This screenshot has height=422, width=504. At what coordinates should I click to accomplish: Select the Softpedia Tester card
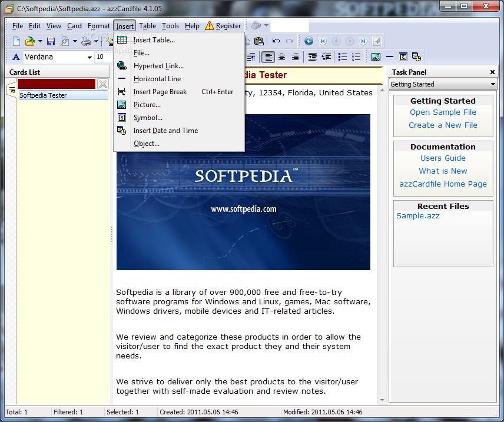click(64, 95)
